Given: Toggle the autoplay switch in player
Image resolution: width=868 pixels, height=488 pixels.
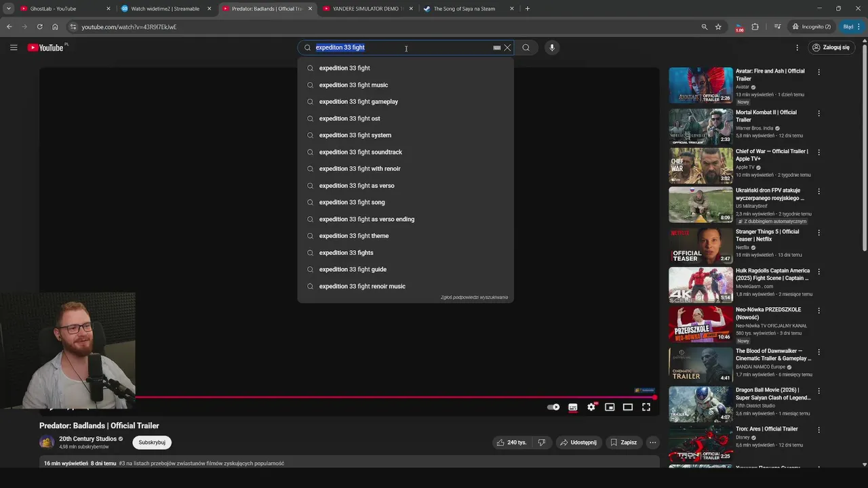Looking at the screenshot, I should click(x=553, y=407).
